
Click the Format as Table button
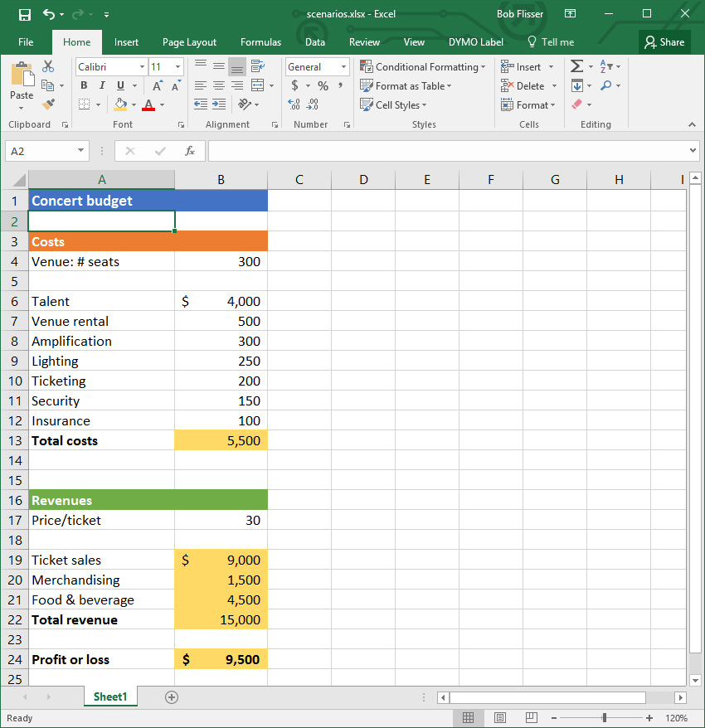[406, 86]
